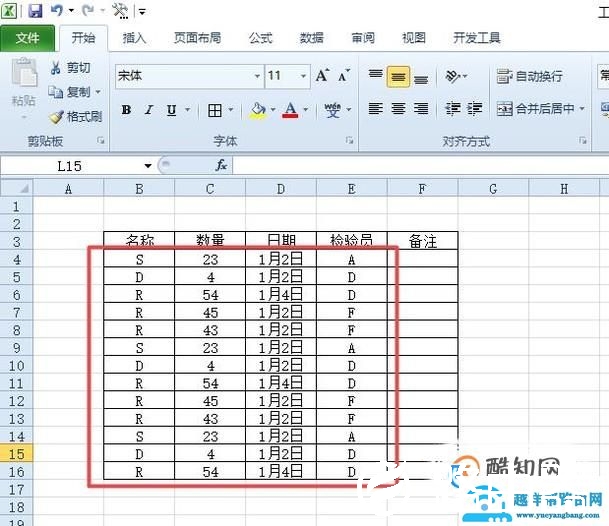Image resolution: width=609 pixels, height=526 pixels.
Task: Open the font name 宋体 combo box
Action: (190, 76)
